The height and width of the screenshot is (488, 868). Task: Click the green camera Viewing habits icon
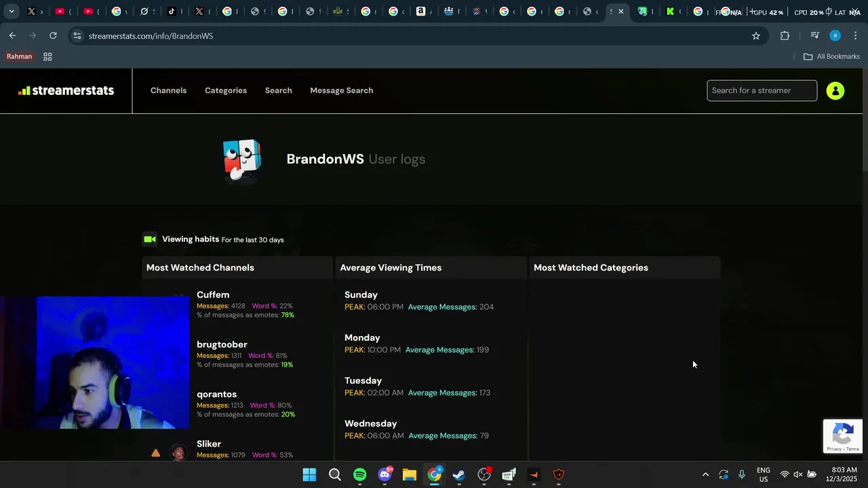[150, 239]
